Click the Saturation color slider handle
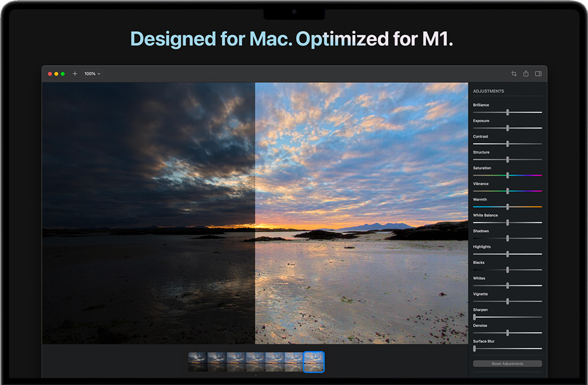The width and height of the screenshot is (588, 385). 508,175
